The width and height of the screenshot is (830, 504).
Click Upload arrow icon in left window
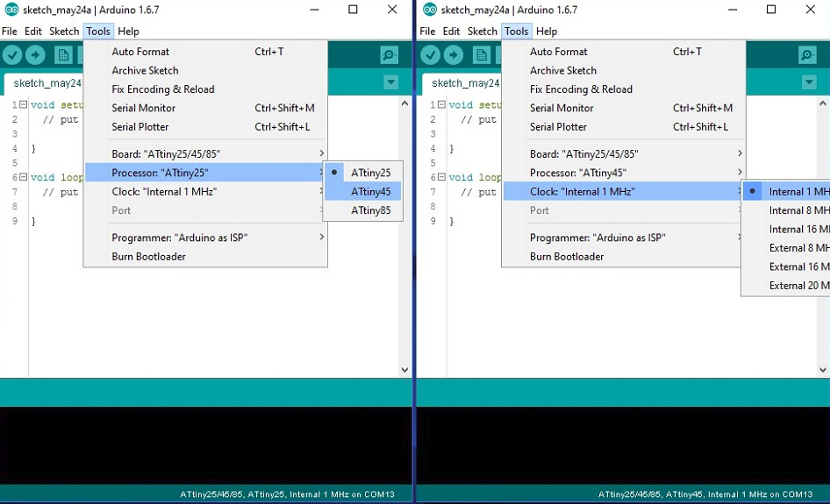click(x=35, y=54)
